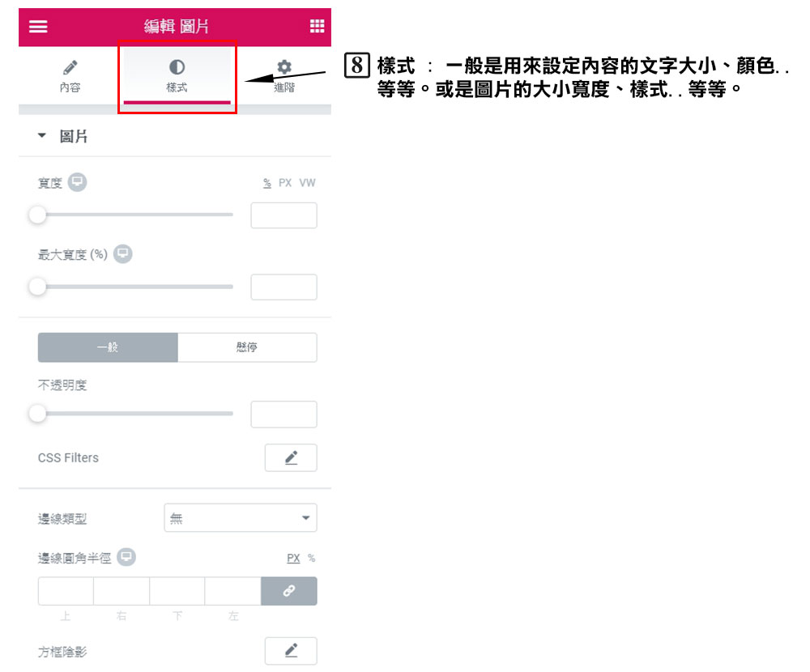Open the widgets grid icon
This screenshot has width=810, height=672.
click(x=317, y=26)
